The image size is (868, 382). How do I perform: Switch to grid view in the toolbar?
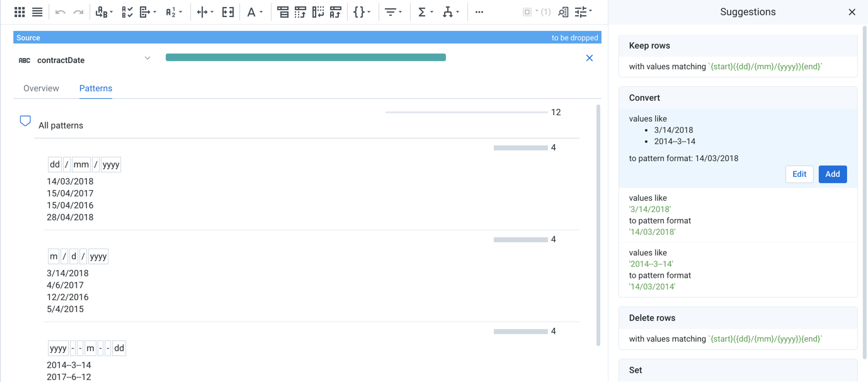(x=20, y=11)
